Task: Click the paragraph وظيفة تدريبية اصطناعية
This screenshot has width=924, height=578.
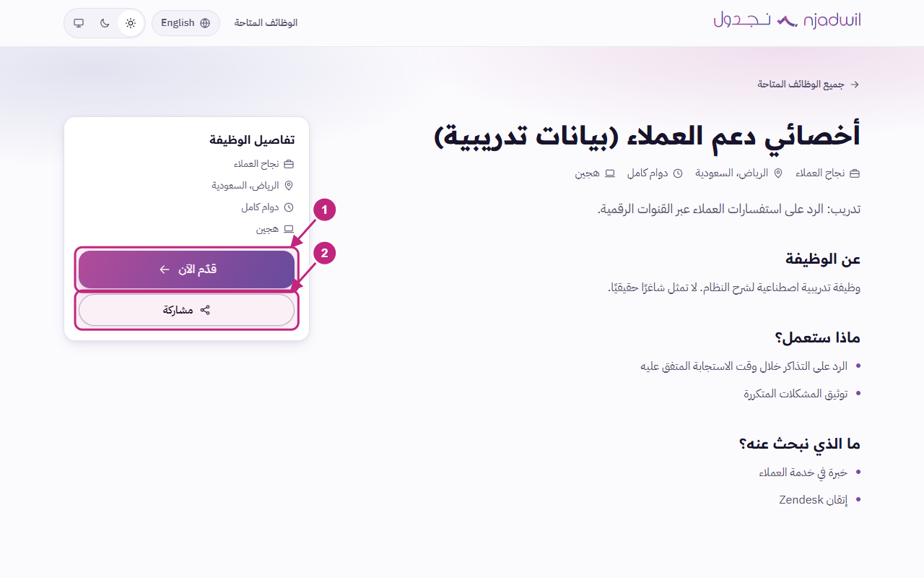Action: click(734, 288)
